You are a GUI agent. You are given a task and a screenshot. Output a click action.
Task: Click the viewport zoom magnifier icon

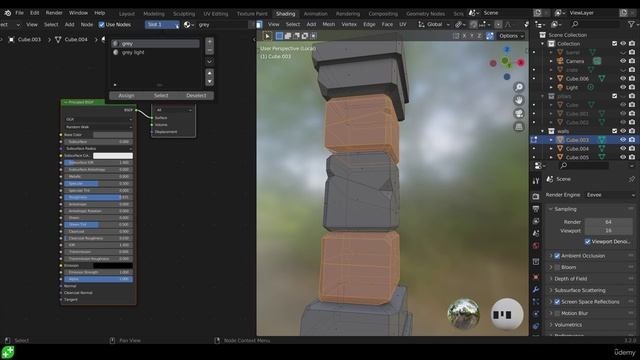tap(519, 87)
